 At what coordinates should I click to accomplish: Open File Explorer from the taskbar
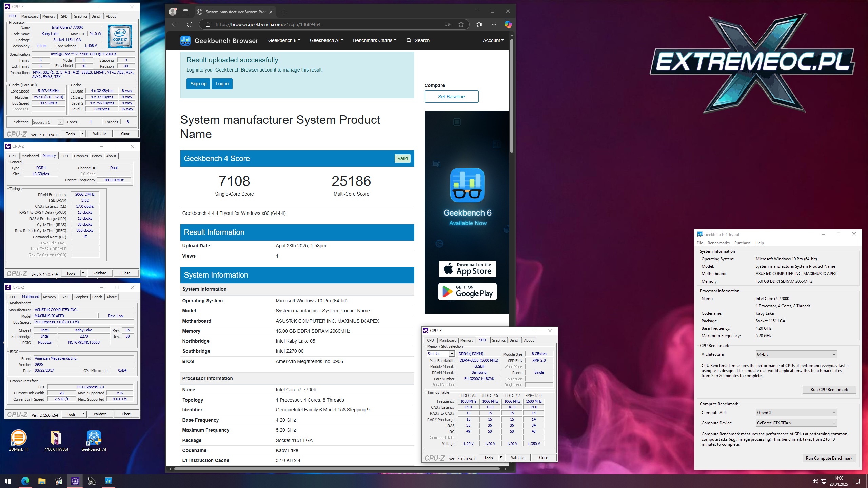point(42,481)
